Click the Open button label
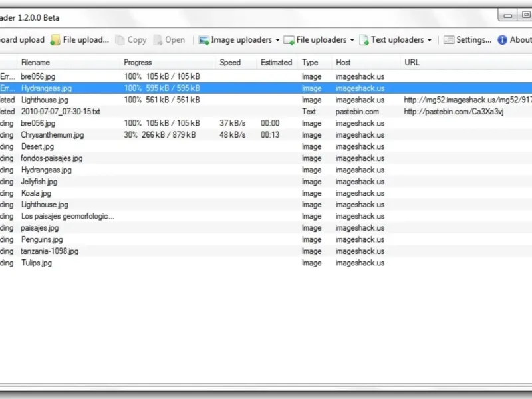 point(175,40)
